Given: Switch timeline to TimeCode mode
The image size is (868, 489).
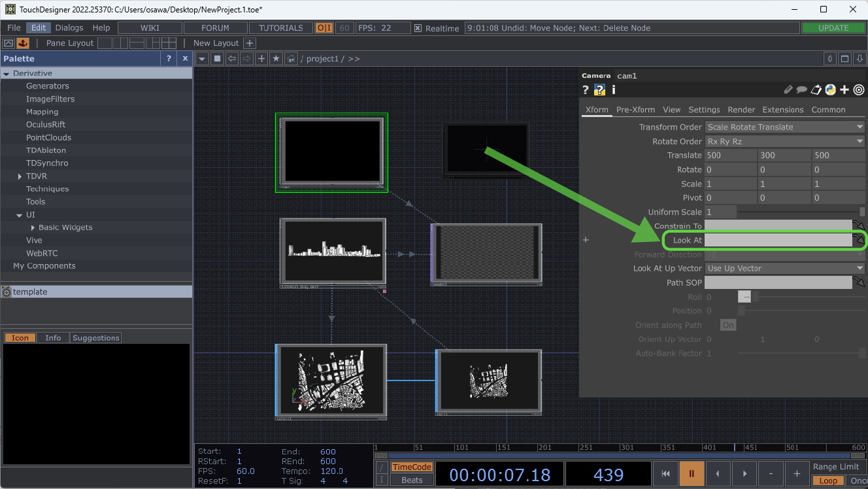Looking at the screenshot, I should 412,467.
